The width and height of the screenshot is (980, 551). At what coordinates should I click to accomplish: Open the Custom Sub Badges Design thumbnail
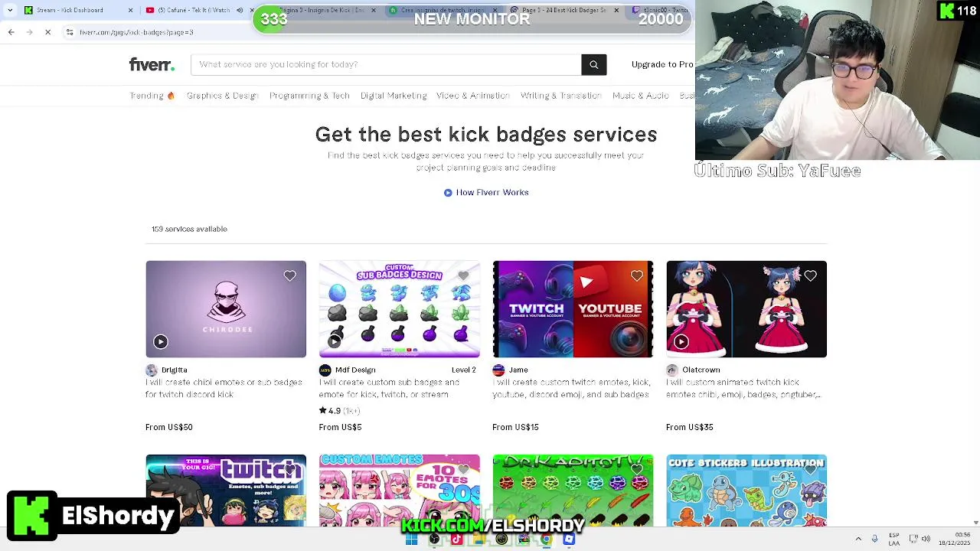click(400, 309)
